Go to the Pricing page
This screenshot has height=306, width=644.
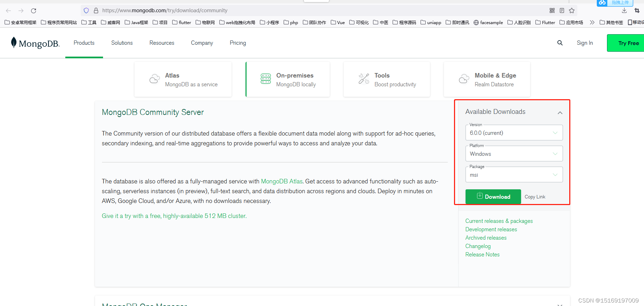pos(238,43)
